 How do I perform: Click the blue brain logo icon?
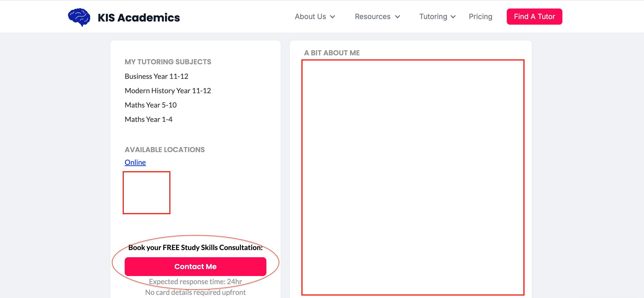click(x=79, y=17)
